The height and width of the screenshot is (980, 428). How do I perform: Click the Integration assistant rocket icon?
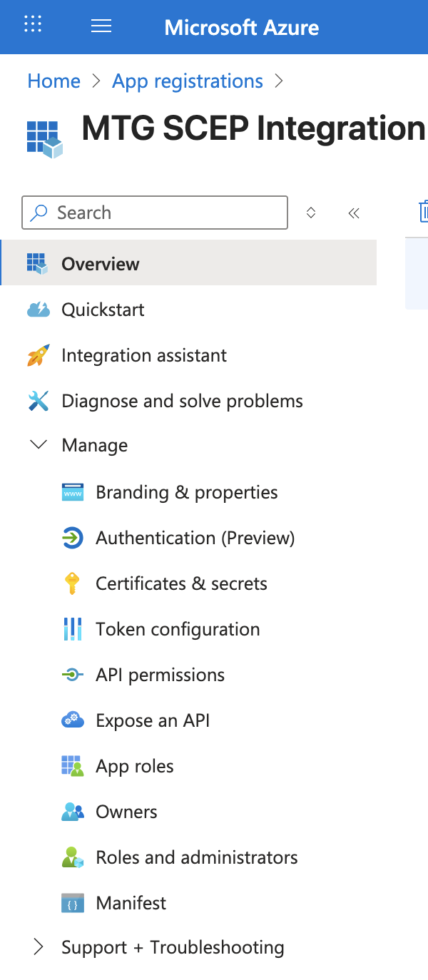[38, 355]
